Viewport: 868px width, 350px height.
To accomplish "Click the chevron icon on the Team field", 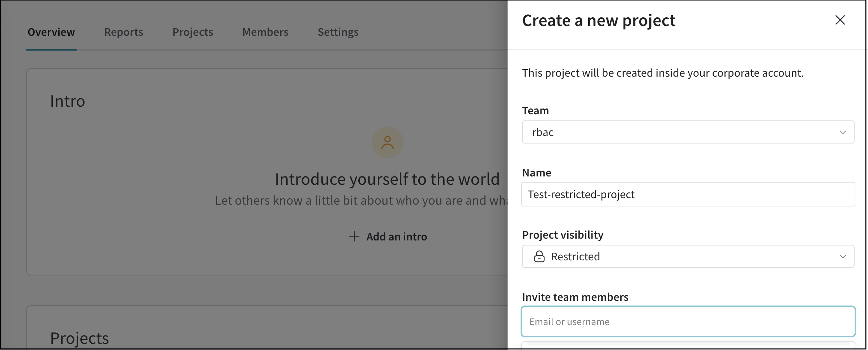I will click(843, 132).
